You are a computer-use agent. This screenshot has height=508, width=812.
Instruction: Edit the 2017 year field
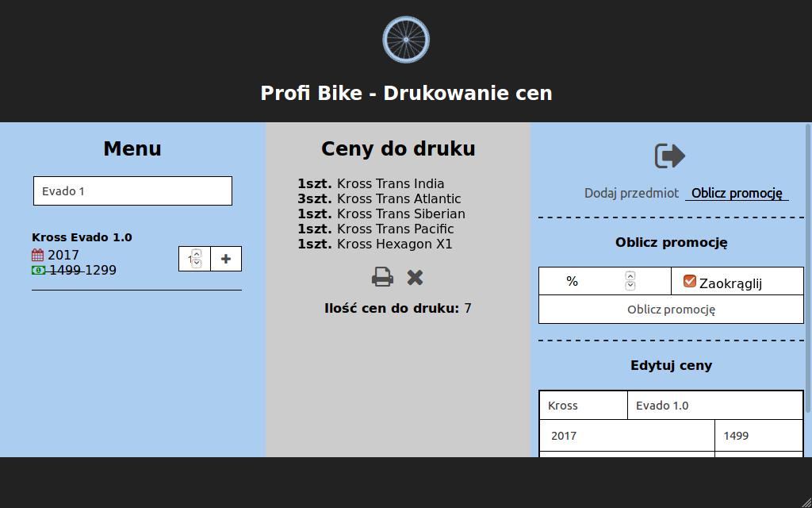[x=627, y=436]
